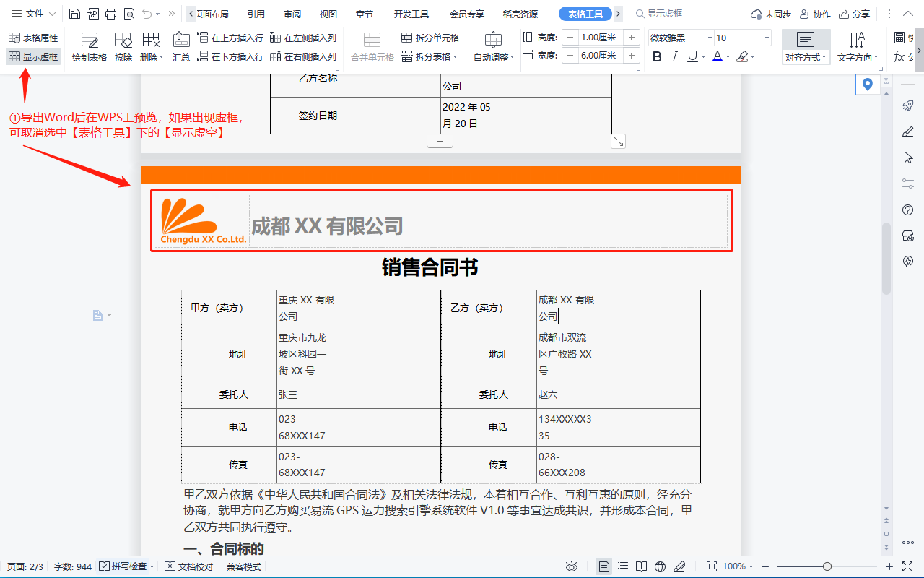Open Table Properties (表格属性)
This screenshot has height=578, width=924.
point(33,38)
